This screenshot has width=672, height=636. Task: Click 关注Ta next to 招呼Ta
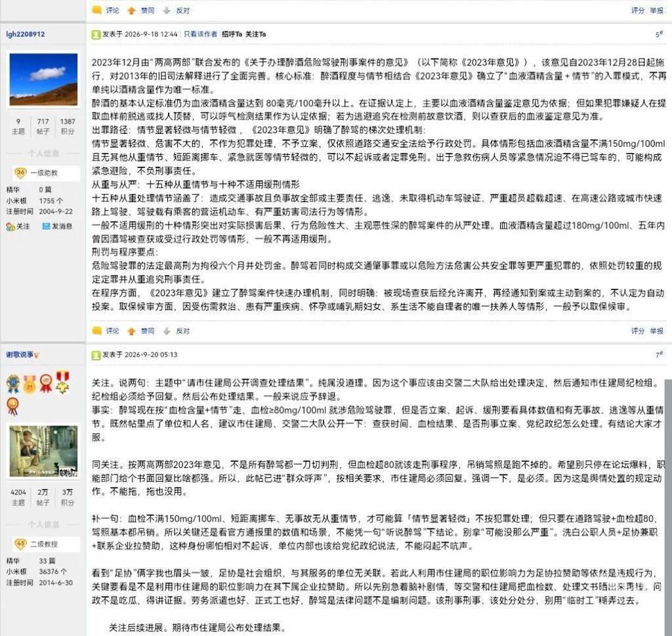coord(255,34)
